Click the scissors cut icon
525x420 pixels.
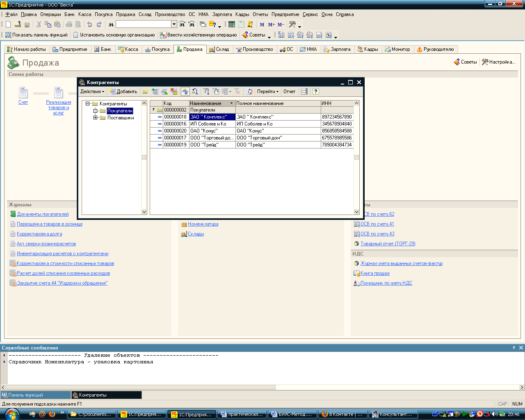[x=39, y=25]
